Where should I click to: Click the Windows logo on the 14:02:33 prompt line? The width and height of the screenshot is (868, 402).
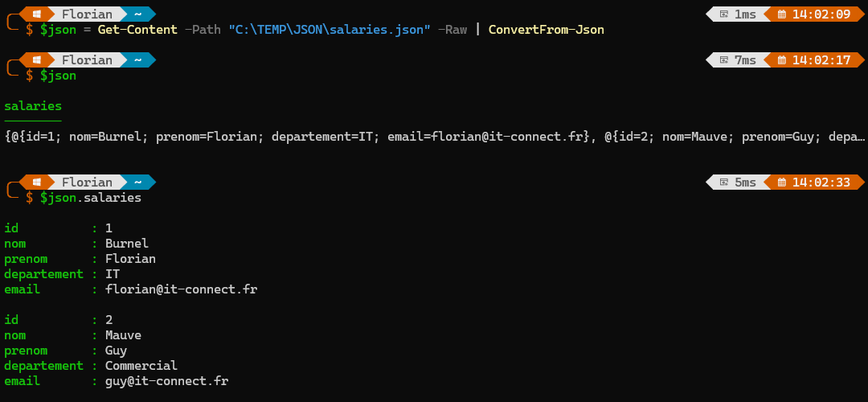tap(38, 183)
